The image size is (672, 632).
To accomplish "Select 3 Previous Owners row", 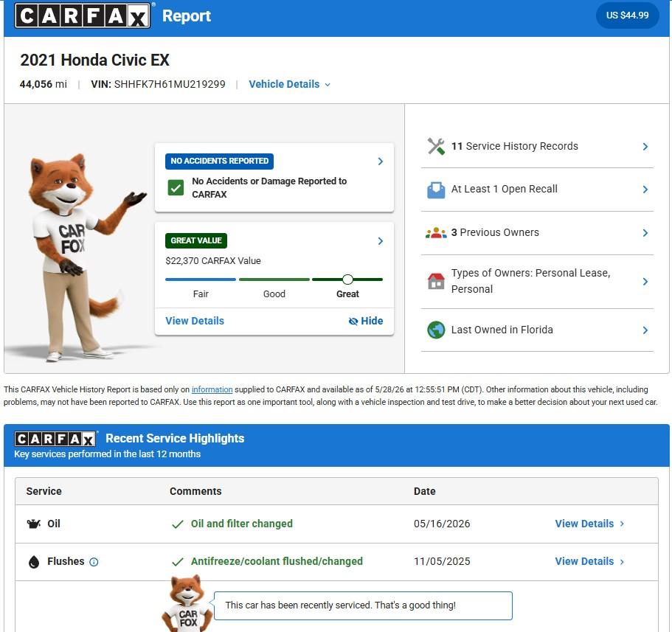I will click(537, 232).
